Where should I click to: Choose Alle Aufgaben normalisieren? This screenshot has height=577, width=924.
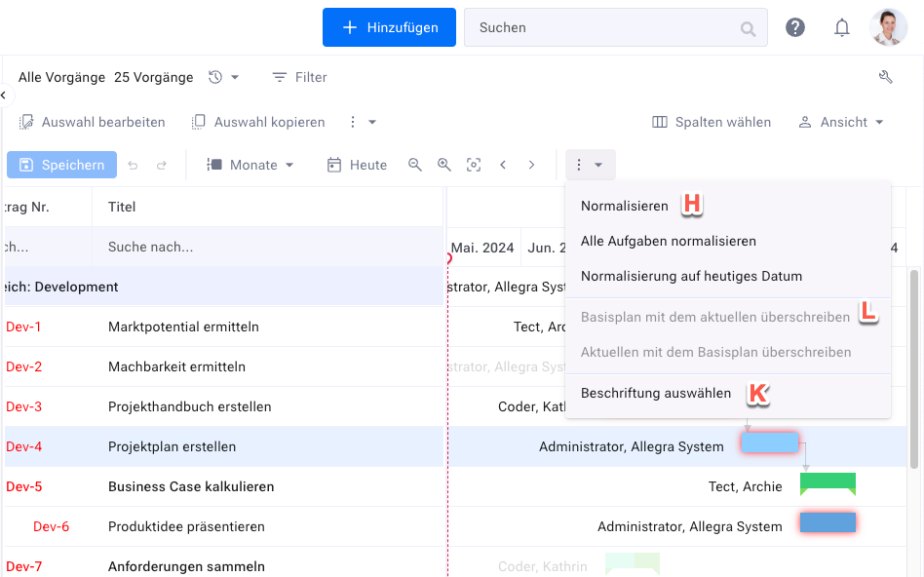coord(669,241)
